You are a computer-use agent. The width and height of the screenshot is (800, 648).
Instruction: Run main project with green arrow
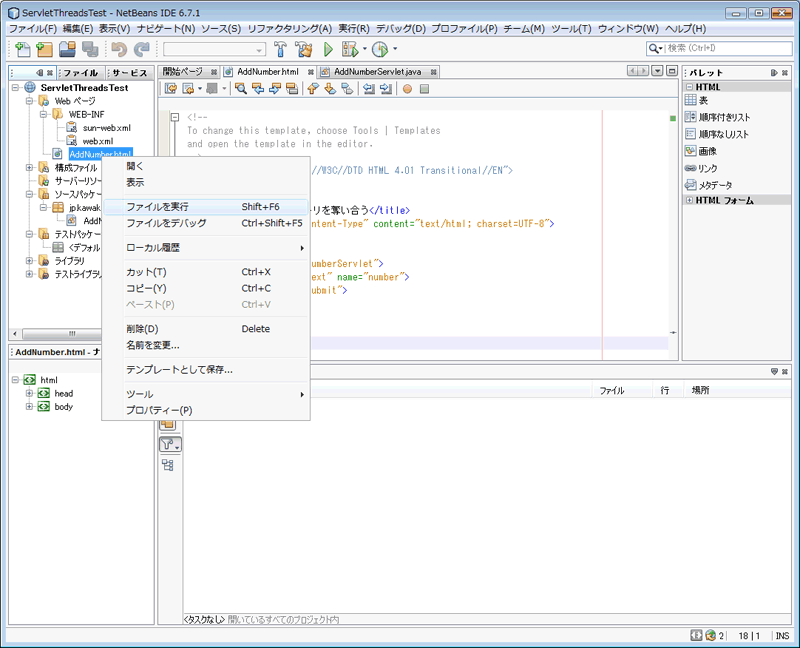tap(328, 49)
